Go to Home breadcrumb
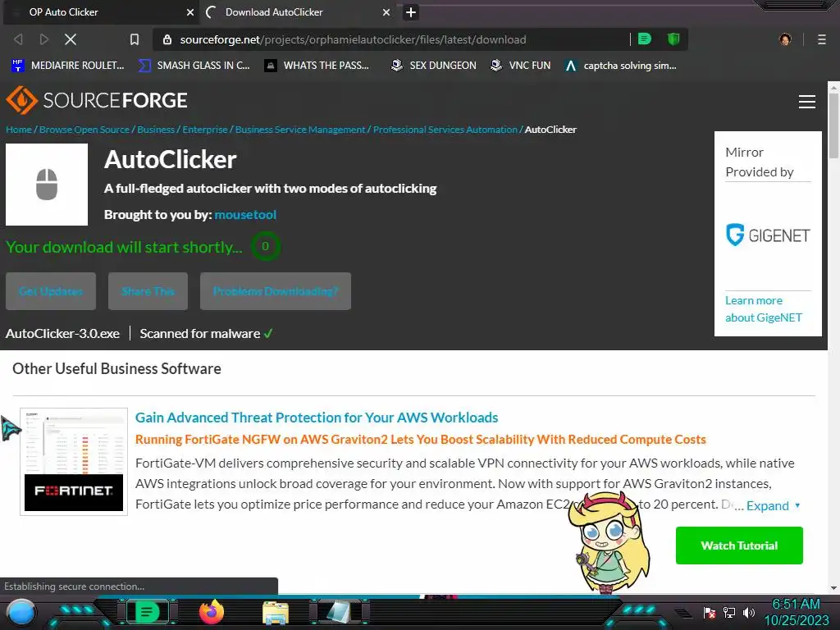The height and width of the screenshot is (630, 840). [x=19, y=130]
